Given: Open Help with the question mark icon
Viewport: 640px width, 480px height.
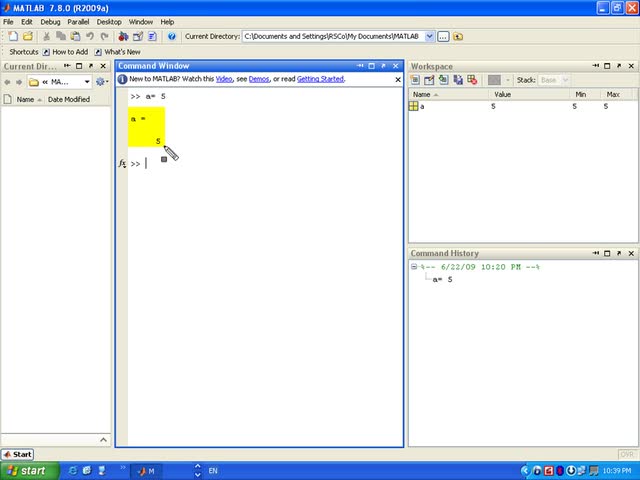Looking at the screenshot, I should coord(171,36).
